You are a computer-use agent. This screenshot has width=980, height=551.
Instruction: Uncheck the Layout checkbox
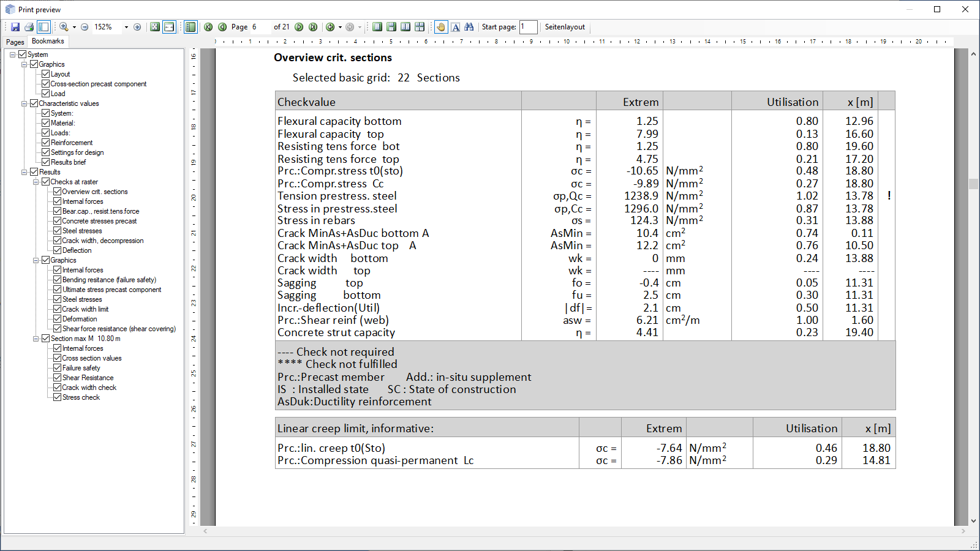pos(45,74)
